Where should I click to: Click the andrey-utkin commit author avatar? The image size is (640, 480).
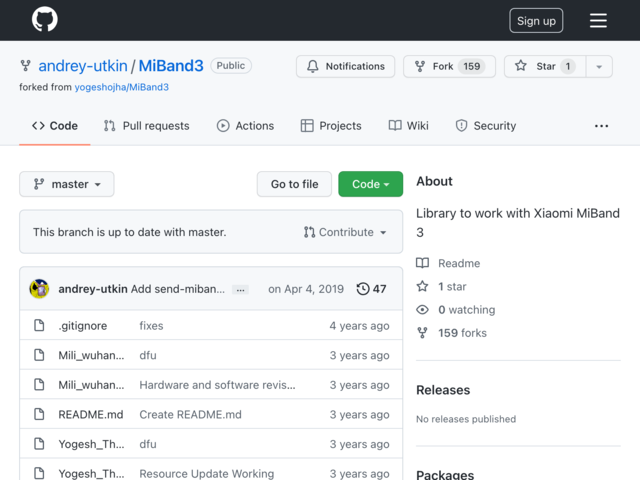click(39, 289)
